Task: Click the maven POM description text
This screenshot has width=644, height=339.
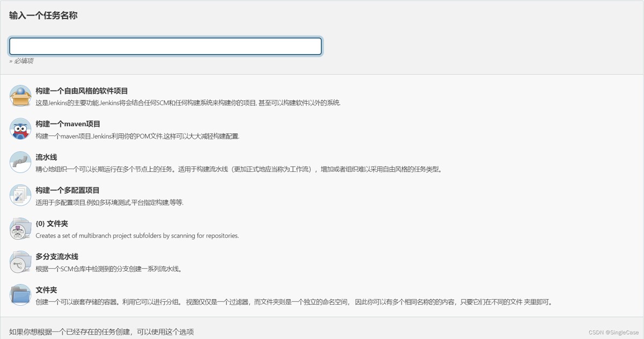Action: (x=137, y=136)
